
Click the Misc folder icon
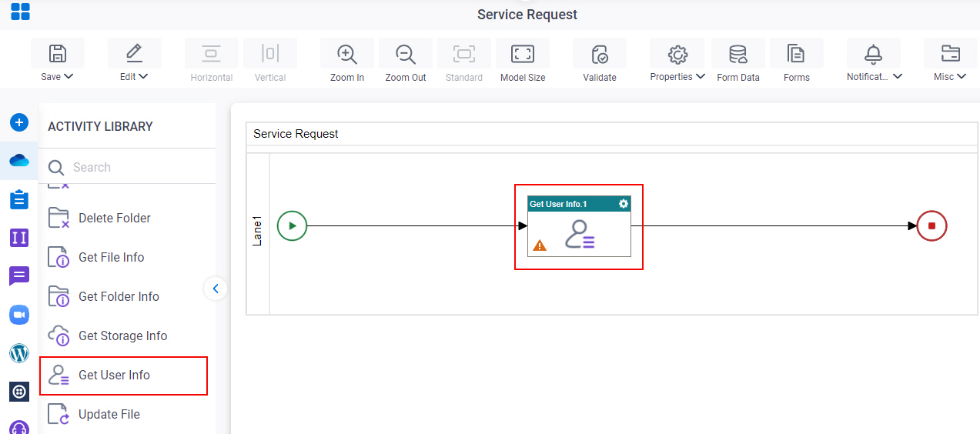(x=951, y=54)
